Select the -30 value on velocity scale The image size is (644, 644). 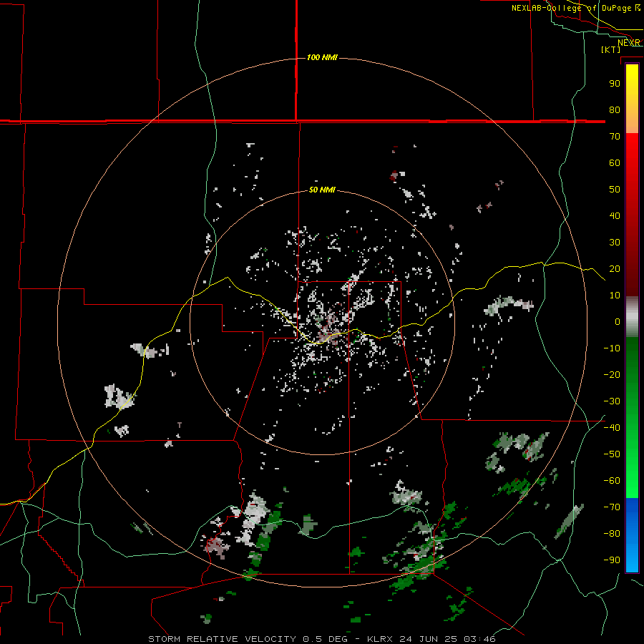coord(612,401)
